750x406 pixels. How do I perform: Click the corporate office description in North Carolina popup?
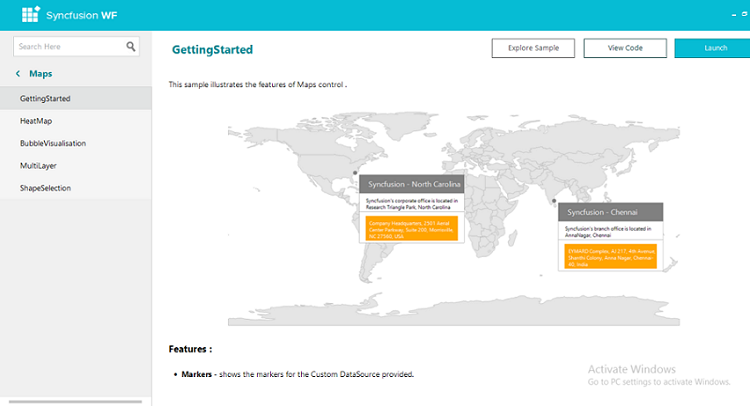[412, 204]
